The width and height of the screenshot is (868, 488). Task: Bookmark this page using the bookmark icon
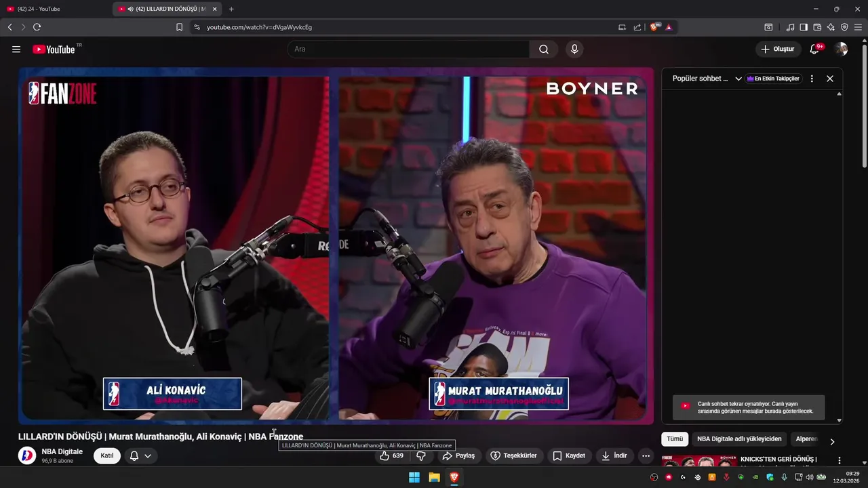click(179, 27)
